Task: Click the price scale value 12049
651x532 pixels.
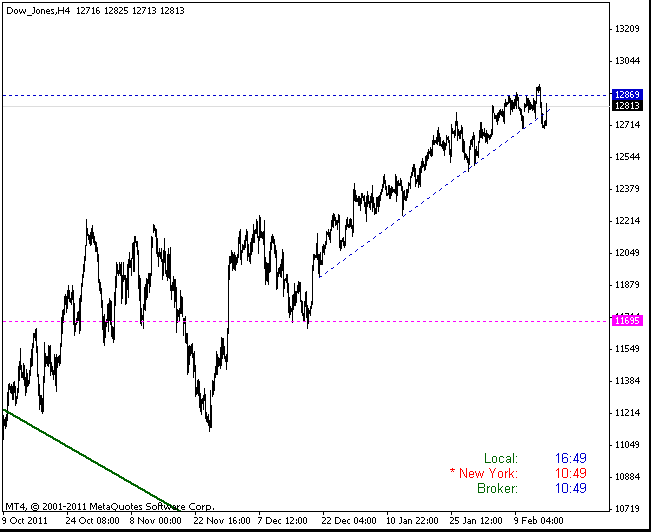Action: click(x=627, y=253)
